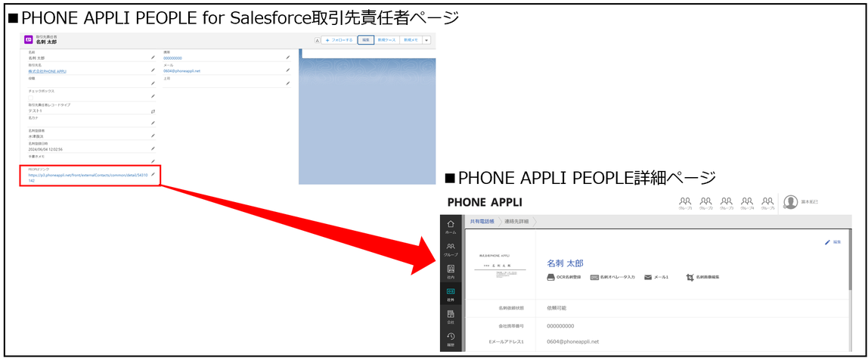Expand more actions dropdown arrow beside 新規メモ
This screenshot has height=358, width=868.
(426, 40)
